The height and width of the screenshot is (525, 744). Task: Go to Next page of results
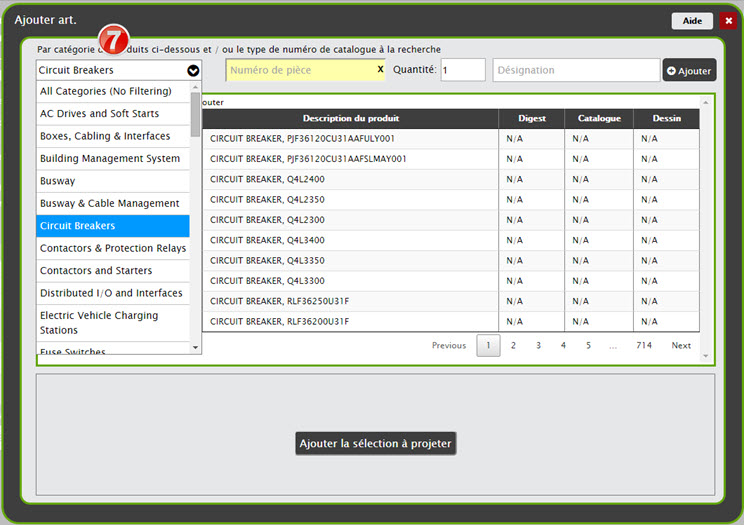point(681,346)
